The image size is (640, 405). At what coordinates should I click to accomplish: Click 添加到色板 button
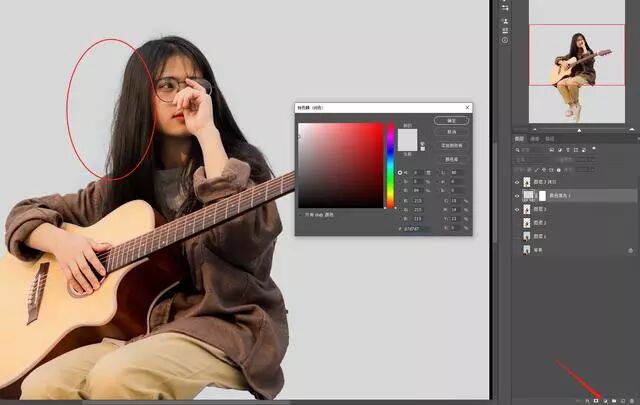pyautogui.click(x=451, y=146)
